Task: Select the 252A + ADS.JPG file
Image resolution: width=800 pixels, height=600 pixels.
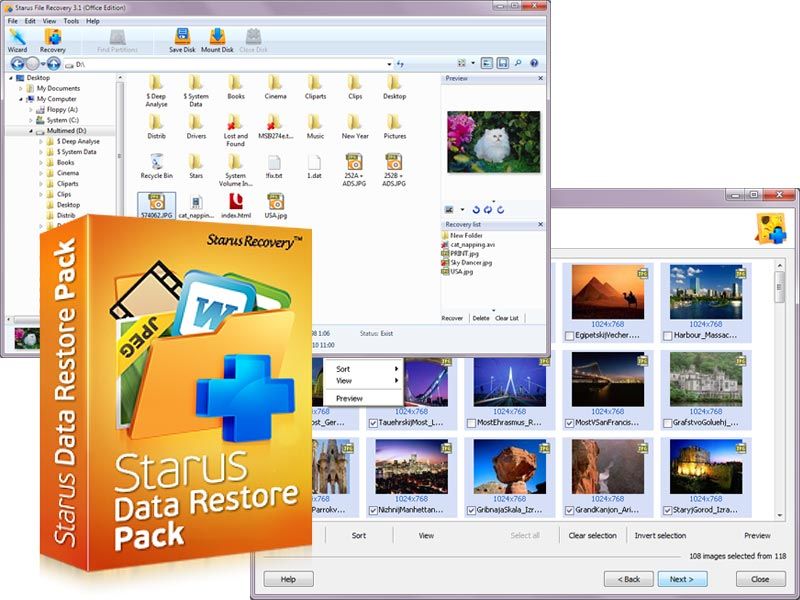Action: [x=354, y=170]
